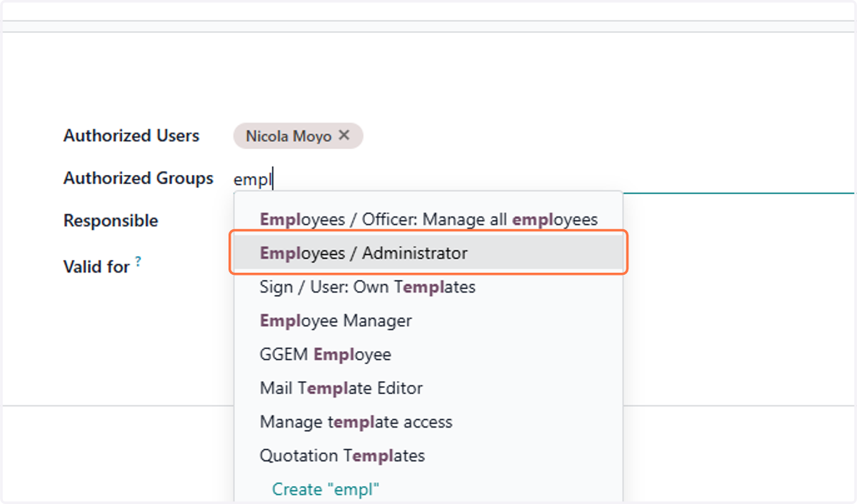Screen dimensions: 857x504
Task: Pick Employee Manager from dropdown
Action: [x=428, y=321]
